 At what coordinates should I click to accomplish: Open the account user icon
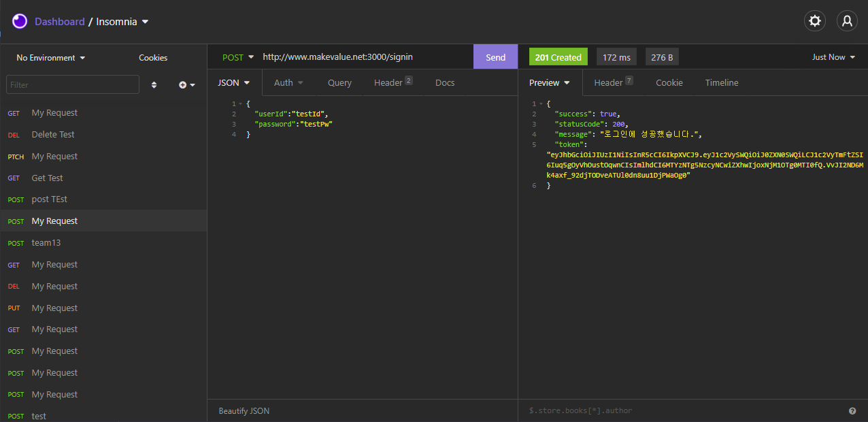tap(847, 21)
